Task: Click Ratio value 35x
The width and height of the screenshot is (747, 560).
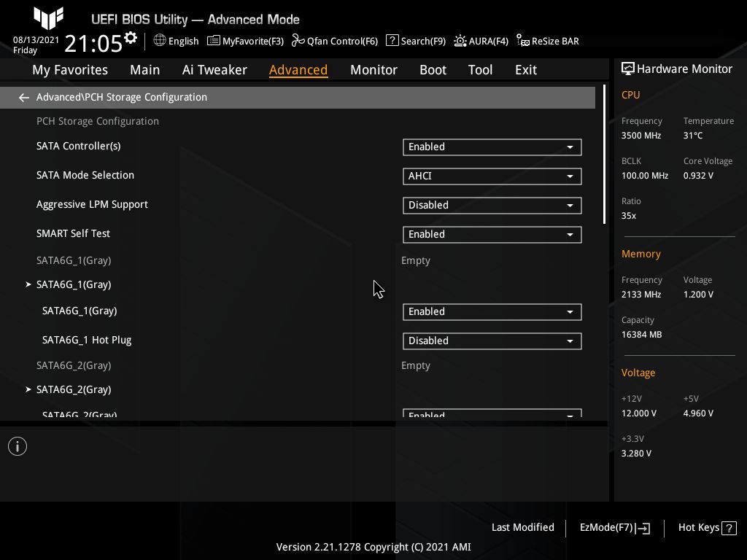Action: [x=628, y=216]
